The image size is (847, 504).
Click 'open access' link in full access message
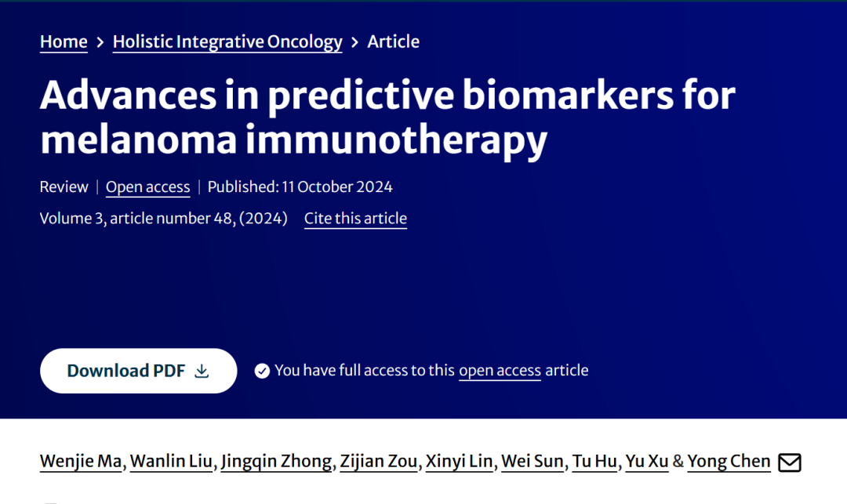tap(500, 371)
